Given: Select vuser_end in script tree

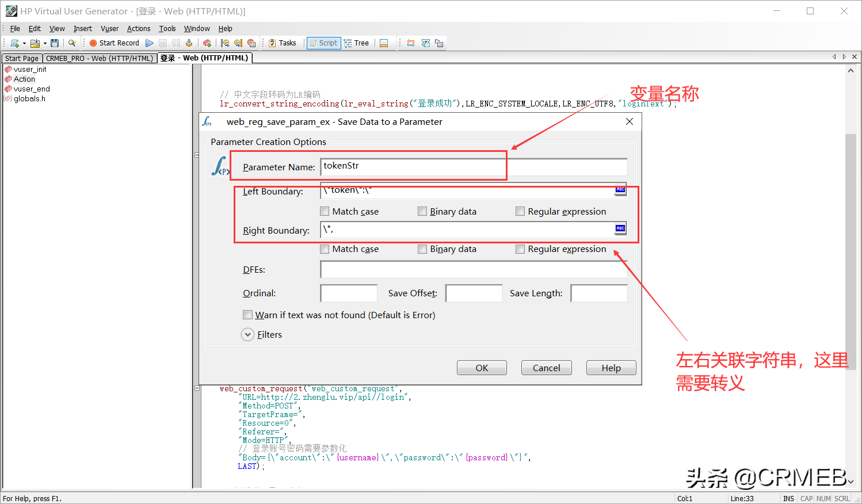Looking at the screenshot, I should [x=32, y=89].
